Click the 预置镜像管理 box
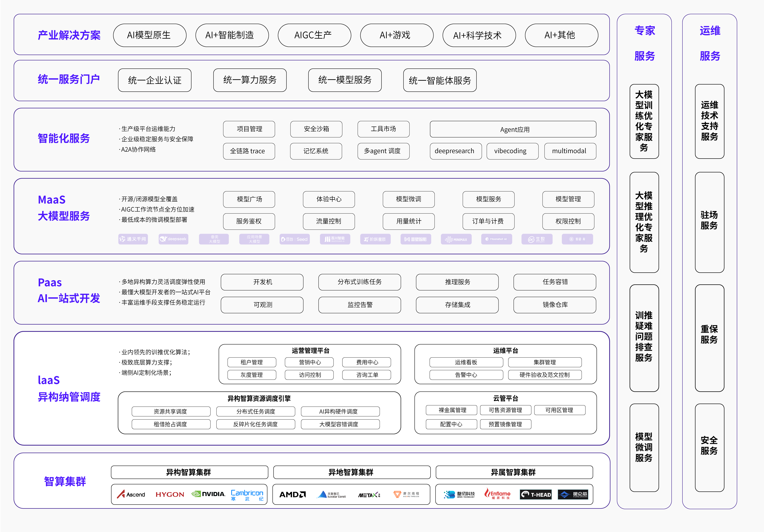The width and height of the screenshot is (764, 532). (x=505, y=424)
